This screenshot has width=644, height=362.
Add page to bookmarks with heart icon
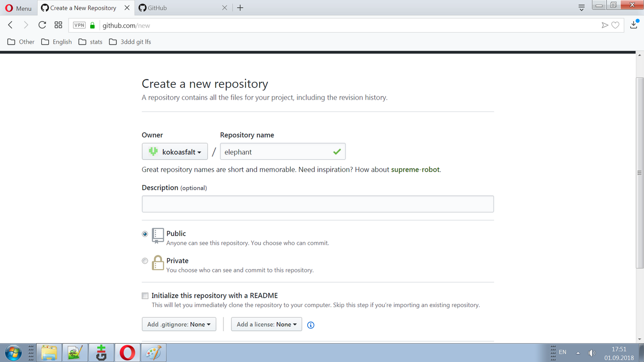[615, 25]
